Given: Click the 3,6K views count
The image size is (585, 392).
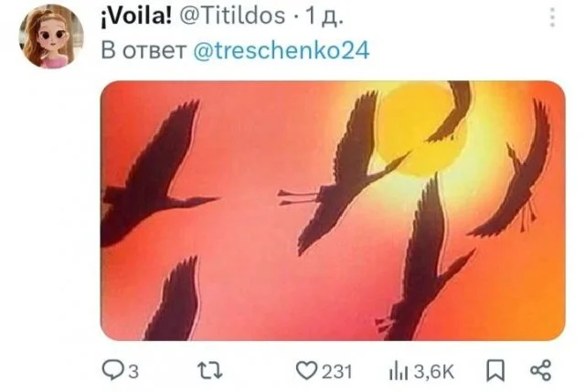Looking at the screenshot, I should click(x=434, y=372).
